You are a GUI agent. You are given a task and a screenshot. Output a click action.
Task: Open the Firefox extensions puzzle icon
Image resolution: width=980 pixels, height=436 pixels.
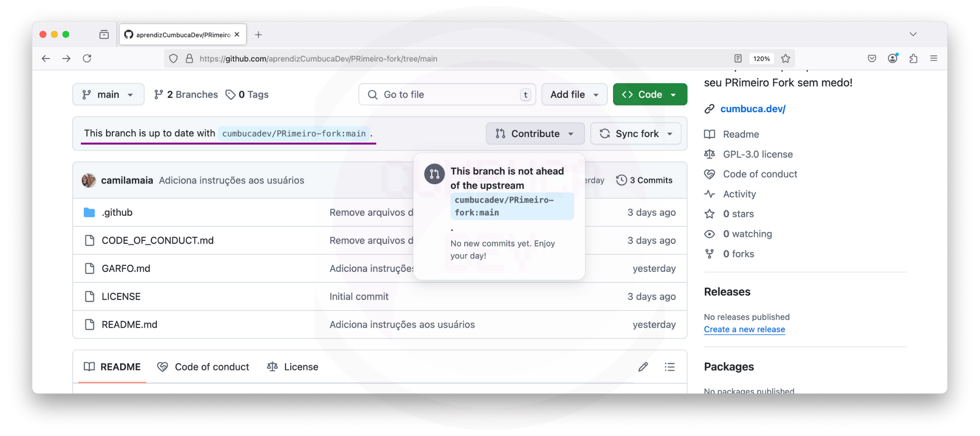pyautogui.click(x=913, y=58)
